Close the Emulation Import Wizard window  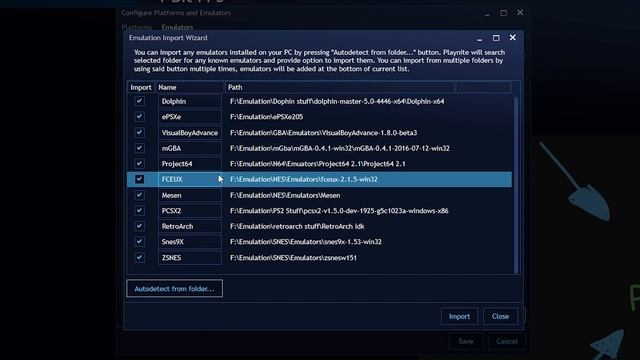[x=513, y=38]
